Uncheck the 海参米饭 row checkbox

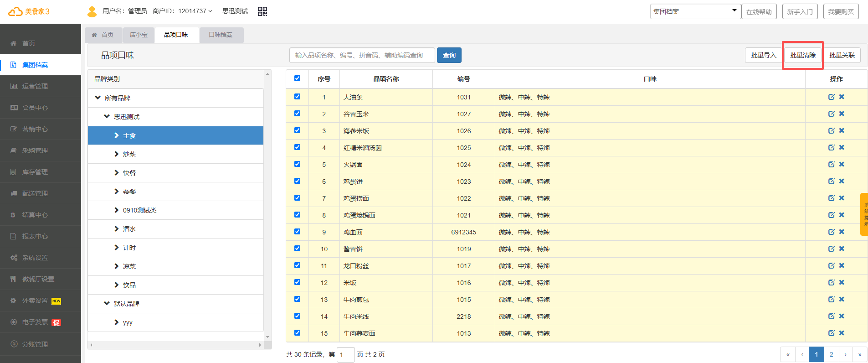[297, 130]
